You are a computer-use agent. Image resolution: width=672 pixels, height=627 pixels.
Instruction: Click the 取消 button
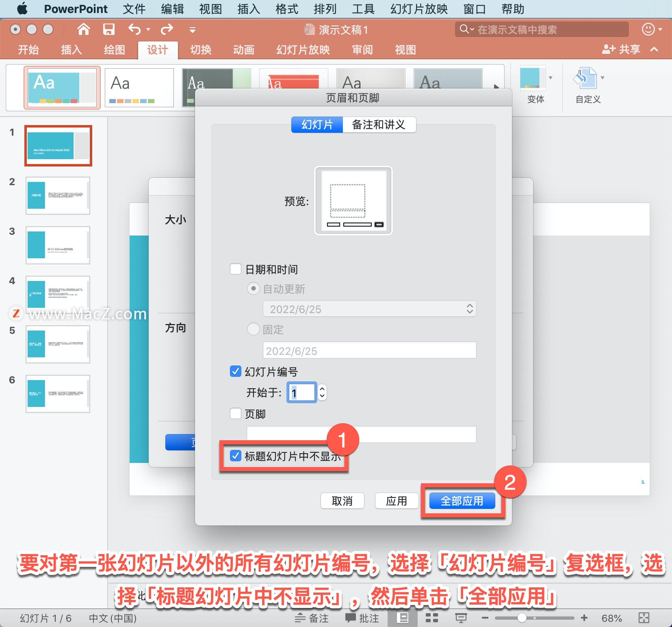(x=342, y=501)
